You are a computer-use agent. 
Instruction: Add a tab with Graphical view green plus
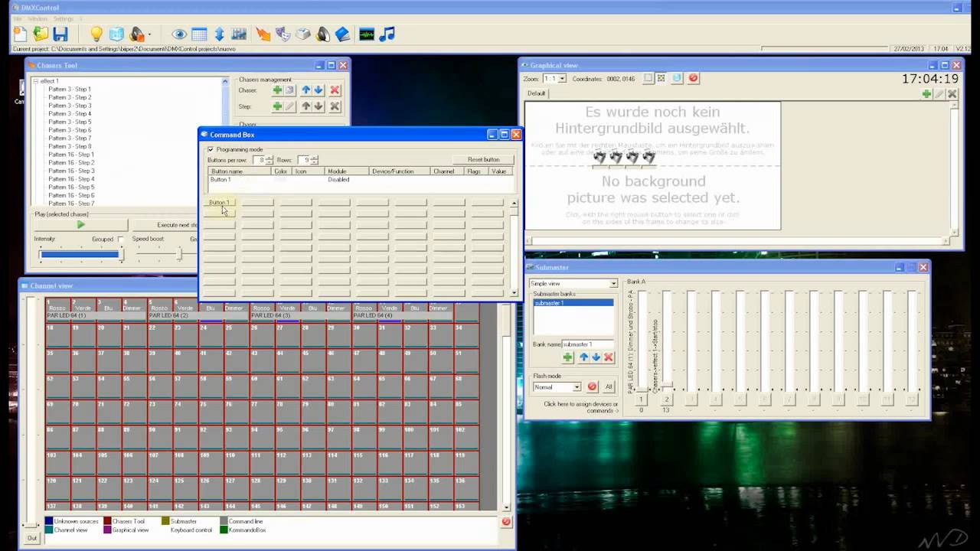[926, 93]
